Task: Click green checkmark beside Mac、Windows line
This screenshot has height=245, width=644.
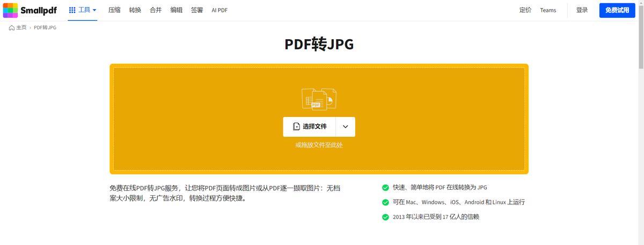Action: [385, 203]
